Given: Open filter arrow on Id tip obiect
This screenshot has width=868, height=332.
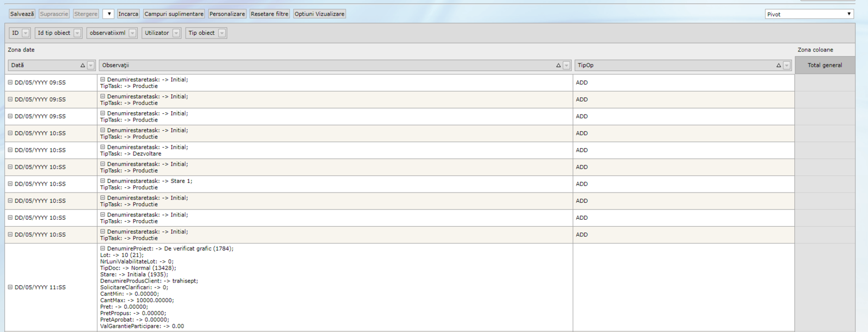Looking at the screenshot, I should tap(77, 34).
